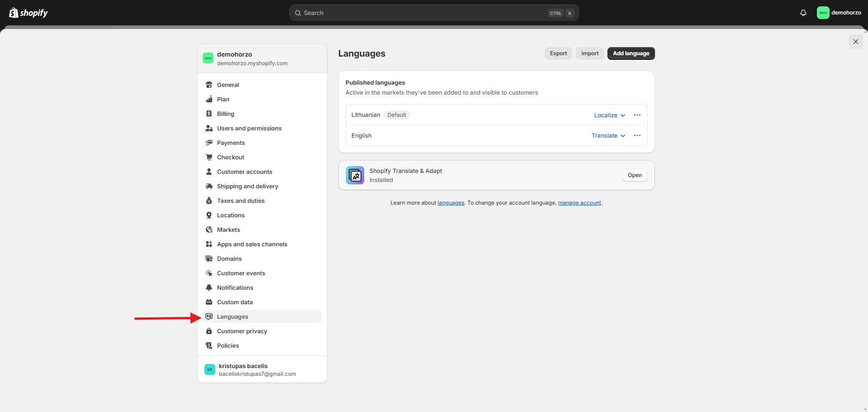
Task: Click the Checkout cart icon
Action: coord(209,157)
